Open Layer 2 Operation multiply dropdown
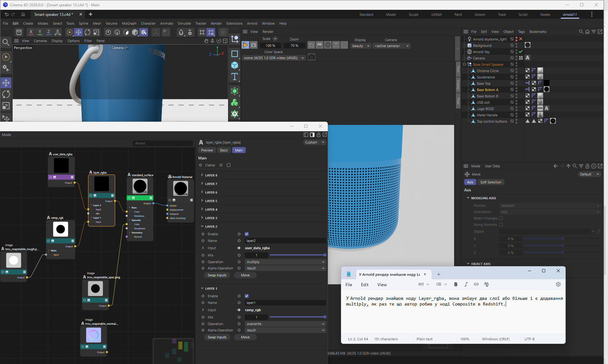Image resolution: width=608 pixels, height=364 pixels. tap(285, 262)
